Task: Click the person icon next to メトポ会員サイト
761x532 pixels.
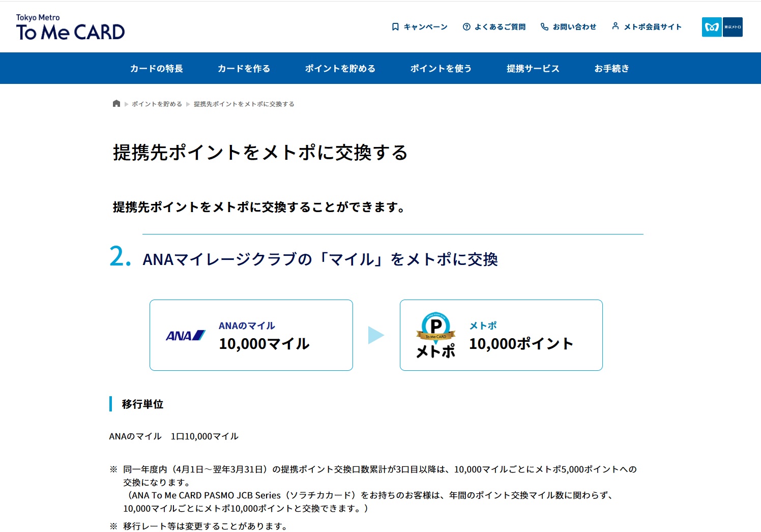Action: pyautogui.click(x=616, y=26)
